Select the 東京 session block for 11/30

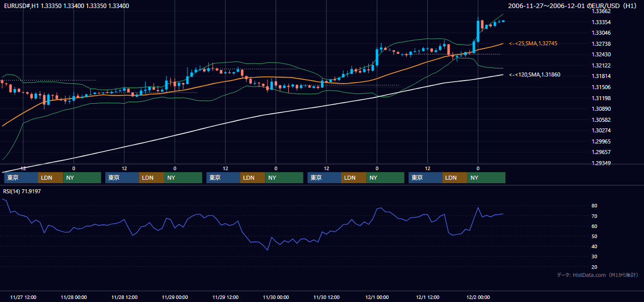coord(325,178)
